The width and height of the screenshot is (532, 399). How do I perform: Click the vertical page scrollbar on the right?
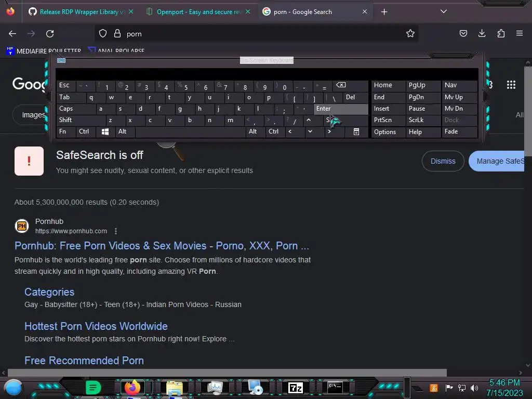click(528, 110)
